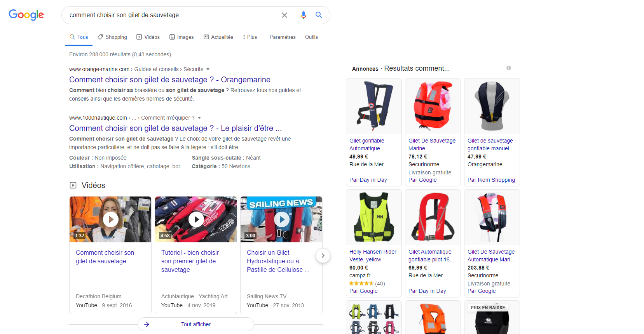Click www.orange-marine.com breadcrumb URL

(99, 69)
